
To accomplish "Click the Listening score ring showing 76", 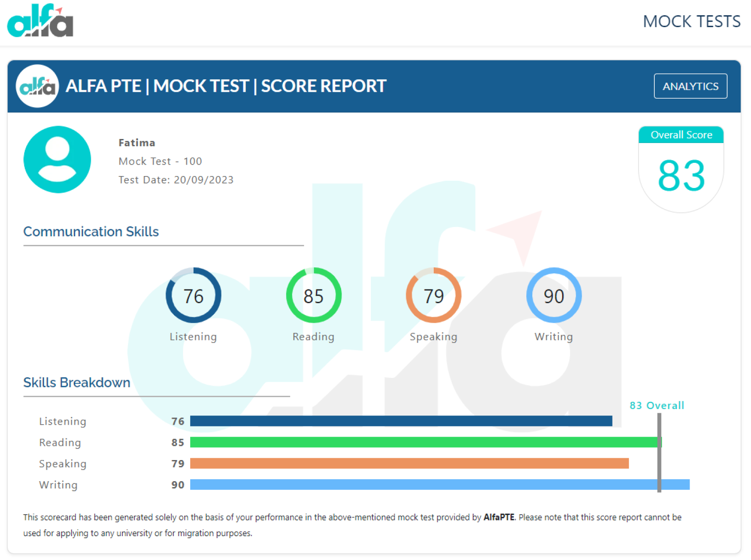I will (x=193, y=295).
